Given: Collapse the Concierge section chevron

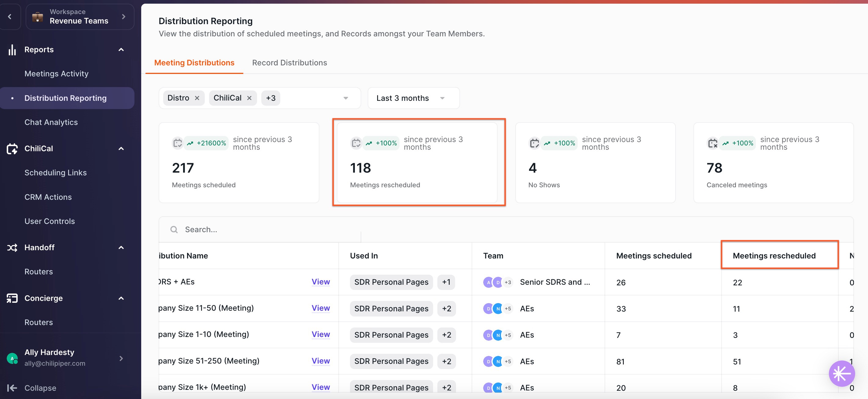Looking at the screenshot, I should coord(121,298).
